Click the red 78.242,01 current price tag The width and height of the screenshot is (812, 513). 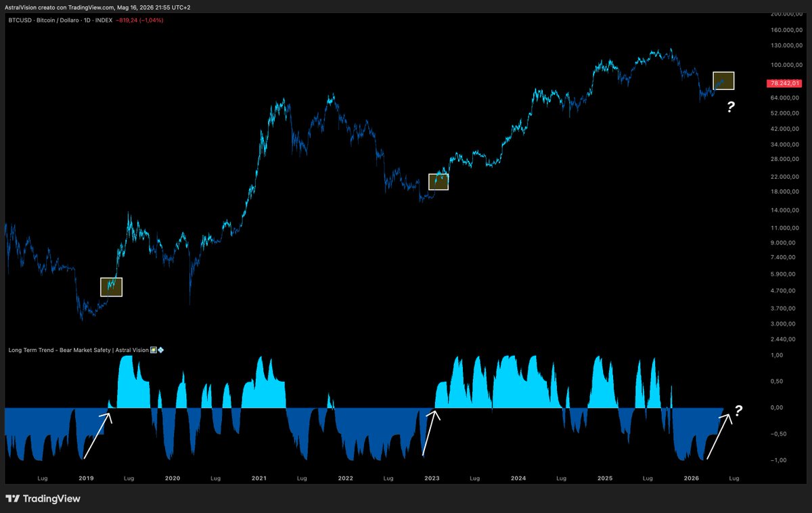785,84
